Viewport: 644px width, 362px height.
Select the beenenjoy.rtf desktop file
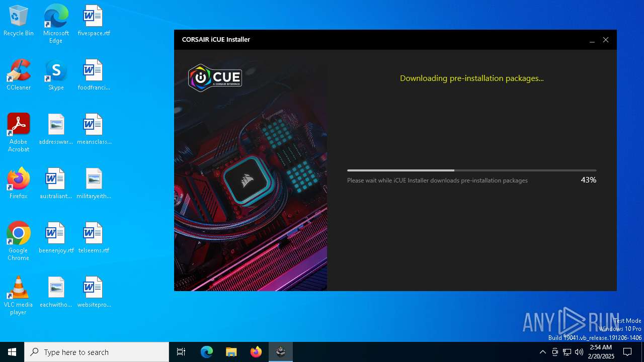(56, 238)
